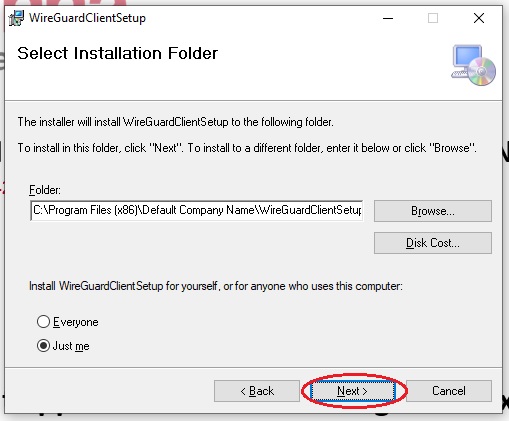Go to the previous step with Back

click(x=257, y=391)
